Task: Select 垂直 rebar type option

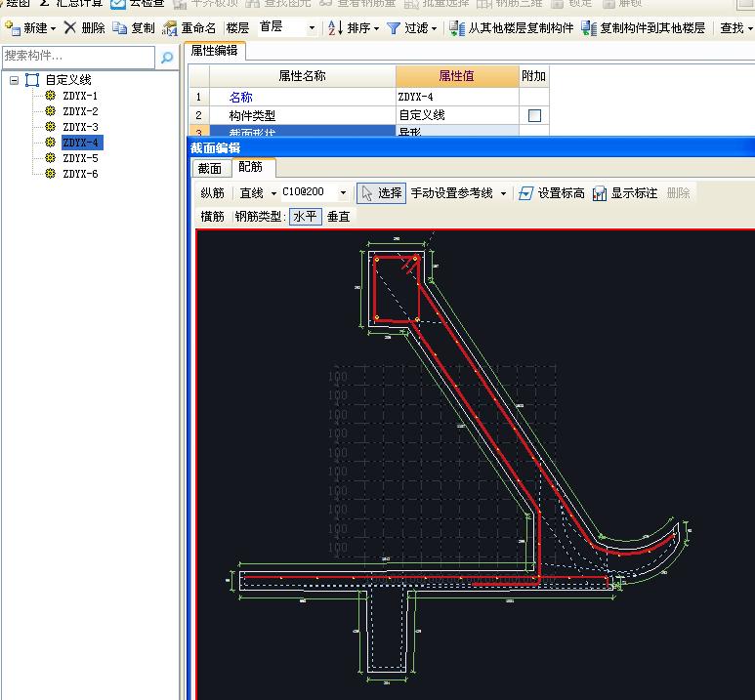Action: [338, 217]
